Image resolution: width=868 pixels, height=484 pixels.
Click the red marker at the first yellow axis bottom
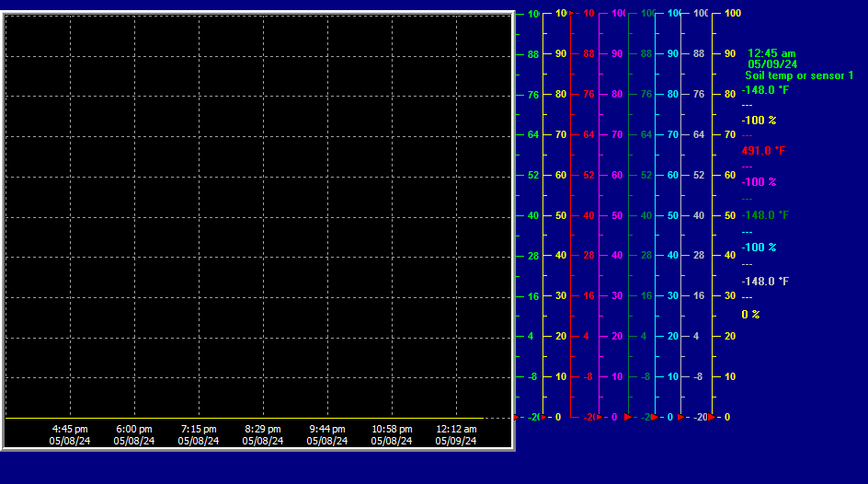tap(544, 417)
